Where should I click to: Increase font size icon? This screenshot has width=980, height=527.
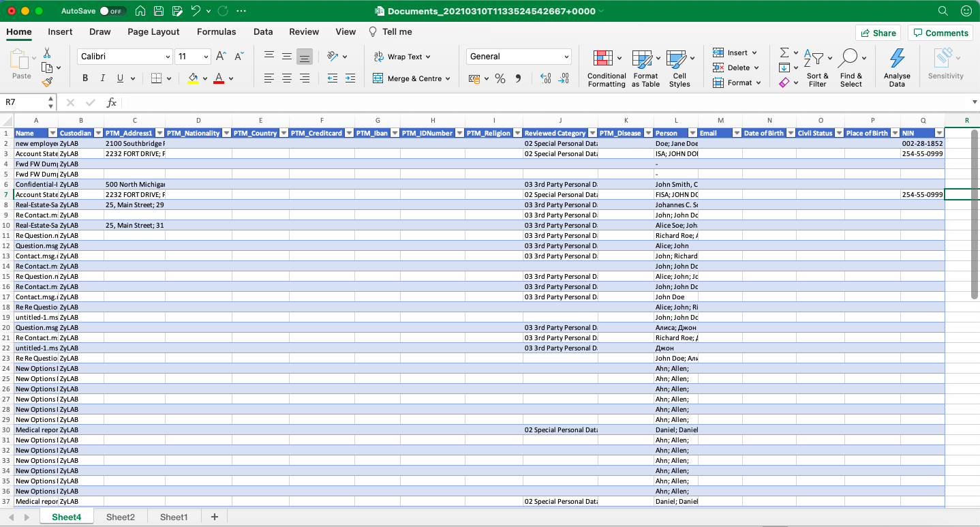221,57
